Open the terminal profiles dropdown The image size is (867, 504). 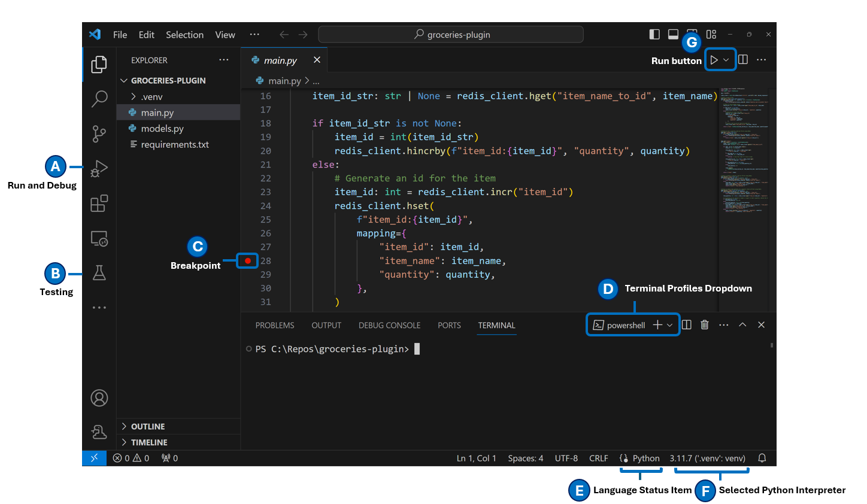[x=669, y=324]
